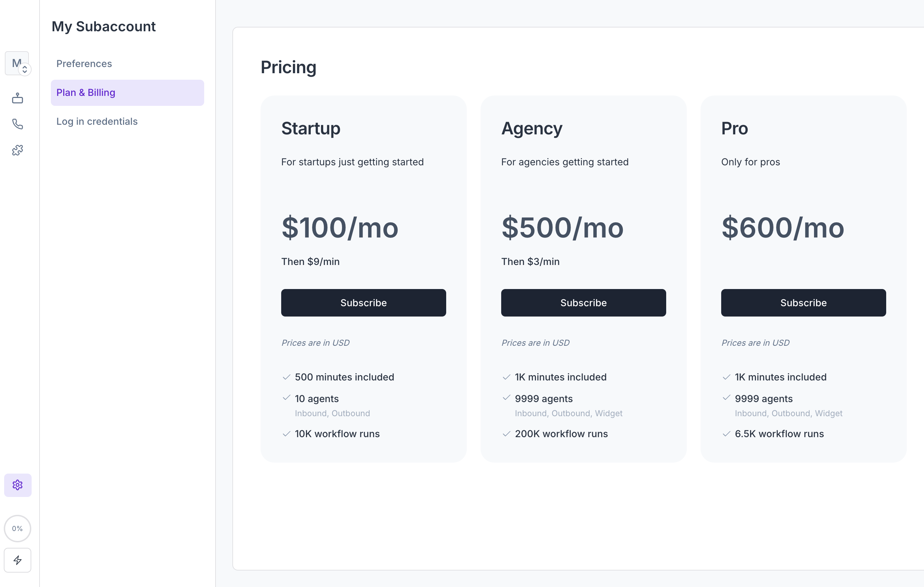Click the 0% usage progress circle
Screen dimensions: 924x587
[17, 528]
